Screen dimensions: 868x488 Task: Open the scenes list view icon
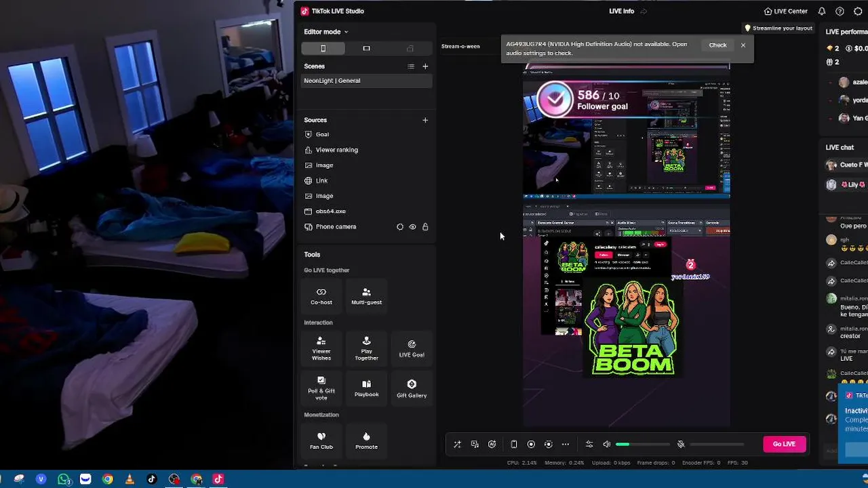410,66
